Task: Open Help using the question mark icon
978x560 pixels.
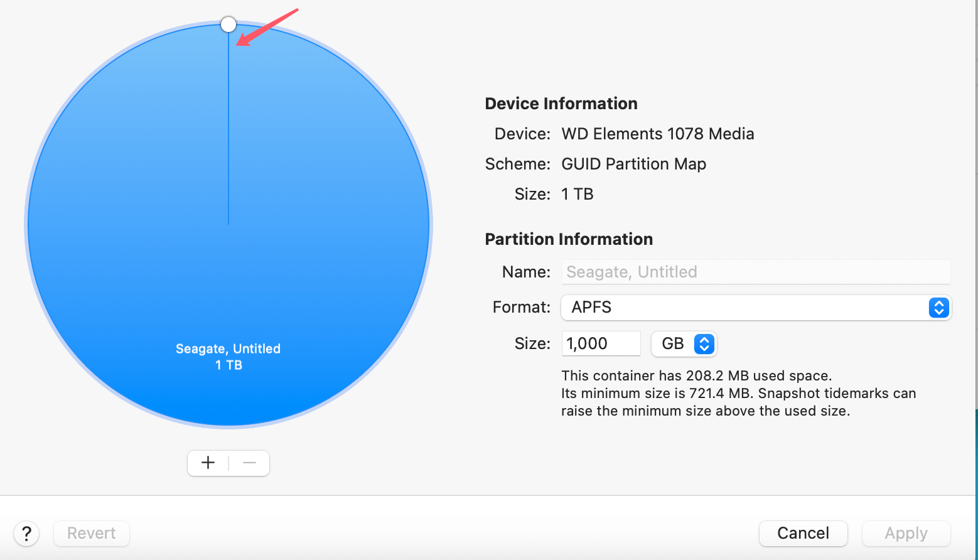Action: point(26,533)
